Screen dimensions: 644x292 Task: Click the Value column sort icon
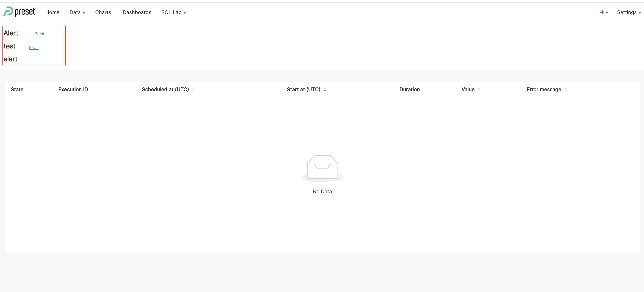tap(479, 90)
